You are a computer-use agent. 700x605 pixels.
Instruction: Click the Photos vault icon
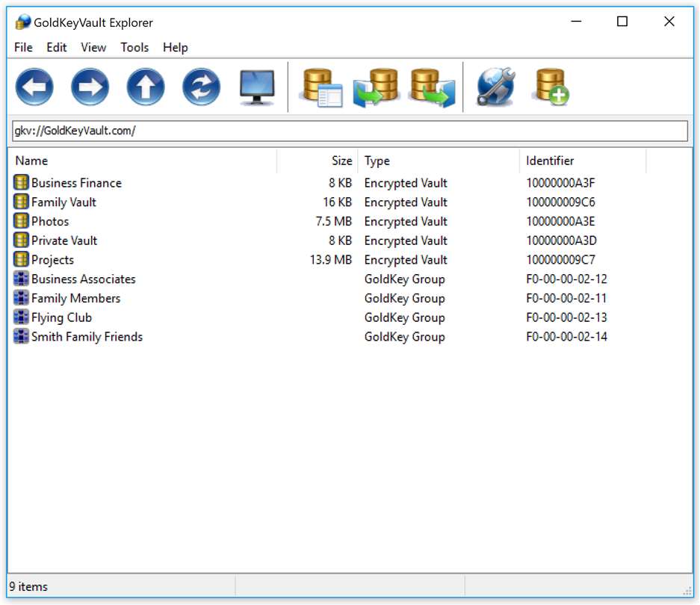coord(21,220)
